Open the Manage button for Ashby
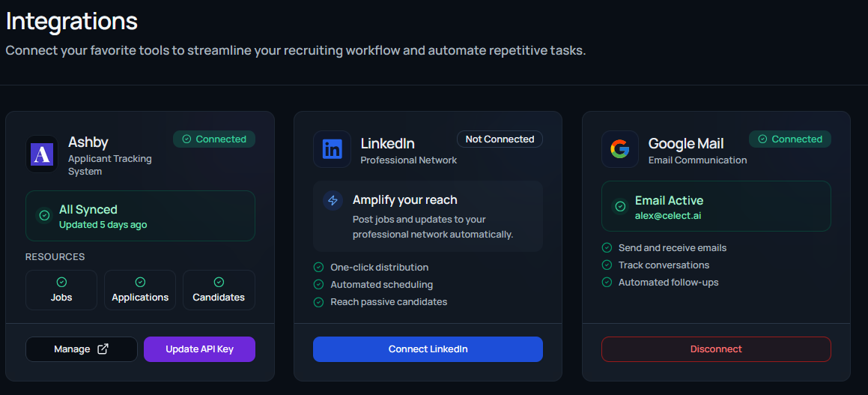Viewport: 868px width, 395px height. point(81,349)
